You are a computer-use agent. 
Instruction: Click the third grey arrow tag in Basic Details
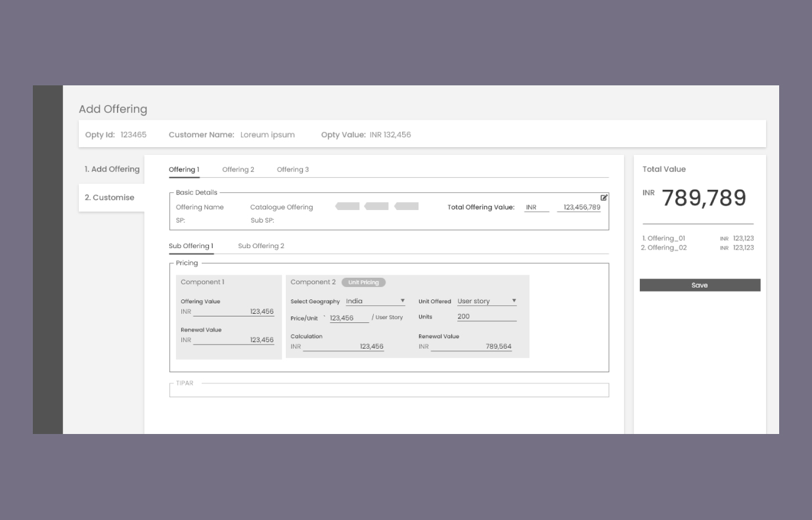pyautogui.click(x=407, y=207)
